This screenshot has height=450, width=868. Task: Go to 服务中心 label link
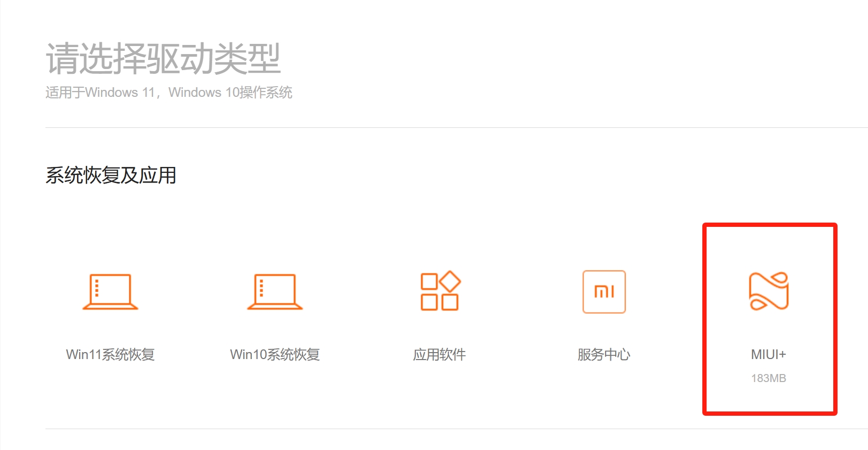(604, 354)
